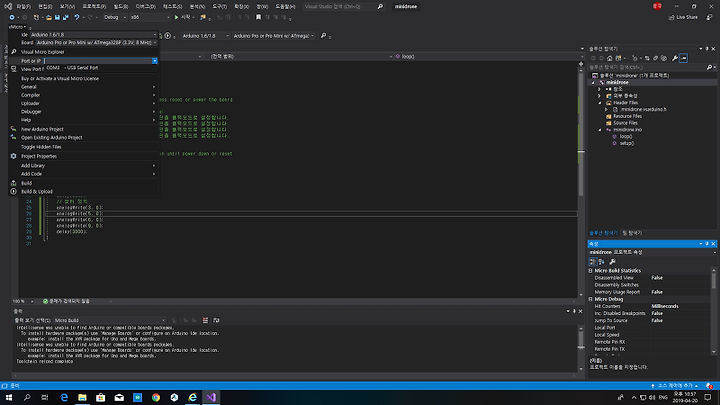The image size is (720, 405).
Task: Click the Live Share button
Action: tap(683, 17)
